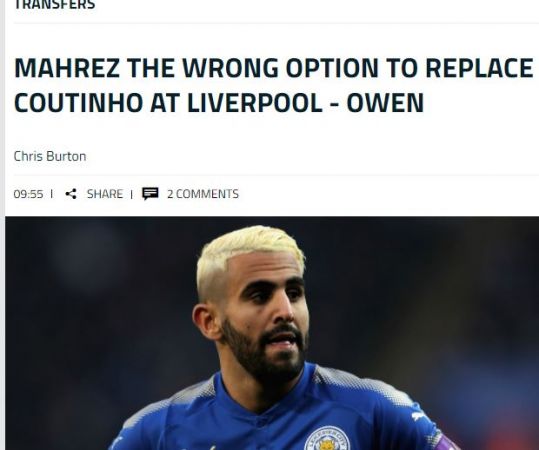Open author Chris Burton's profile
The height and width of the screenshot is (450, 539).
coord(50,156)
